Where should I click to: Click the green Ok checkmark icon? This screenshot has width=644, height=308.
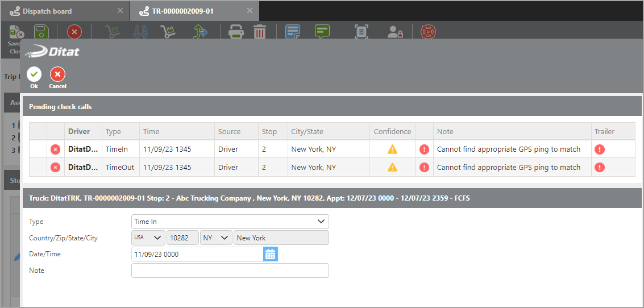pos(34,74)
